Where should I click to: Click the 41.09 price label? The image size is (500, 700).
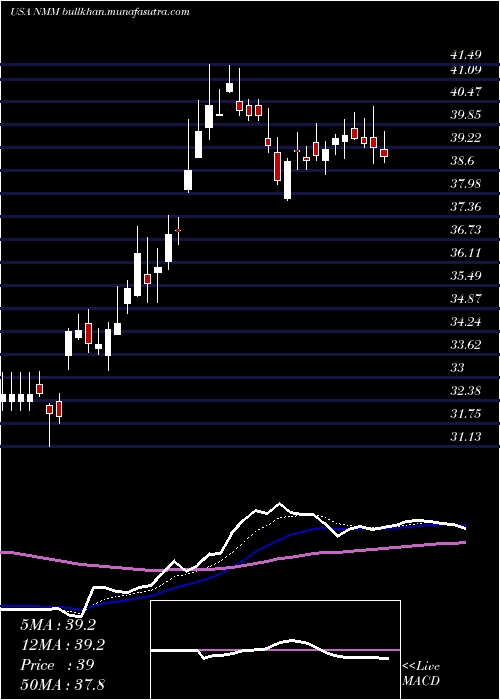coord(466,70)
